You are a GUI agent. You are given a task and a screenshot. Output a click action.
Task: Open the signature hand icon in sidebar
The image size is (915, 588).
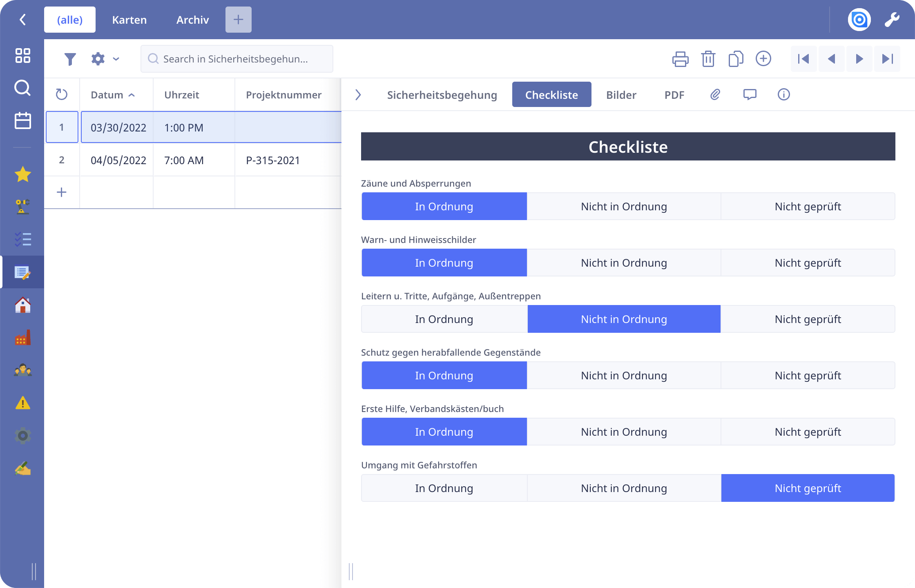point(23,468)
